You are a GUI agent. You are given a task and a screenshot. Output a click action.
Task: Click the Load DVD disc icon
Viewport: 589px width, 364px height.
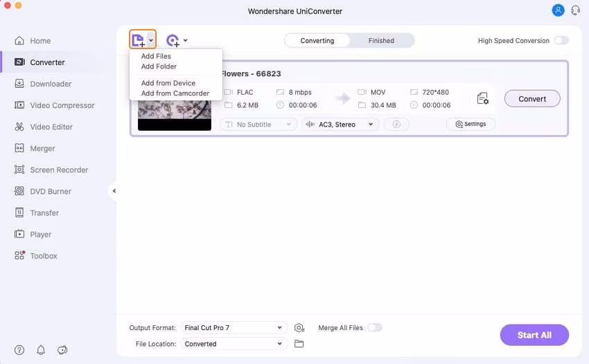[173, 40]
